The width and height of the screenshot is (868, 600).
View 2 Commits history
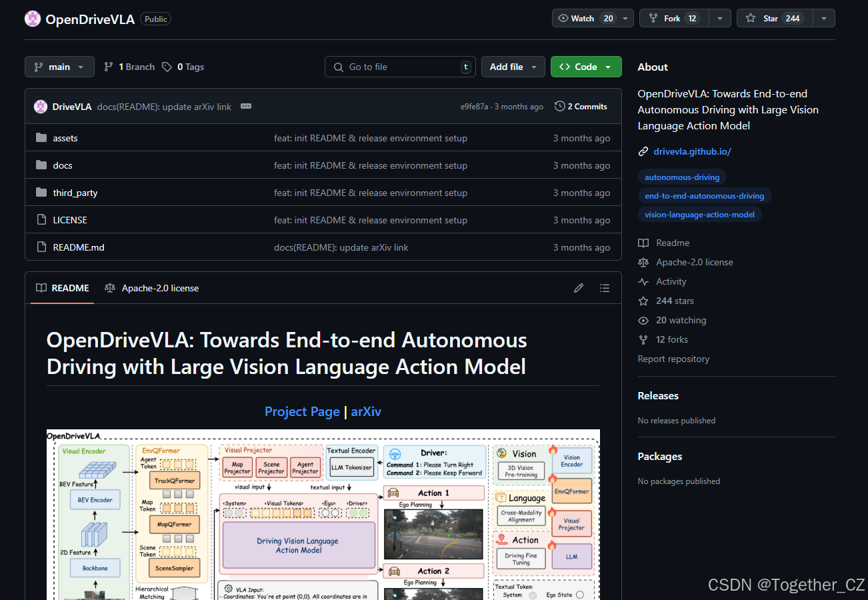pyautogui.click(x=581, y=107)
